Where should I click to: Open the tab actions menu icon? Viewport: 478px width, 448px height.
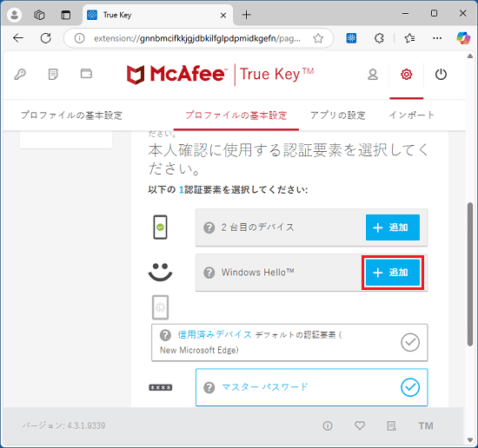pos(65,15)
